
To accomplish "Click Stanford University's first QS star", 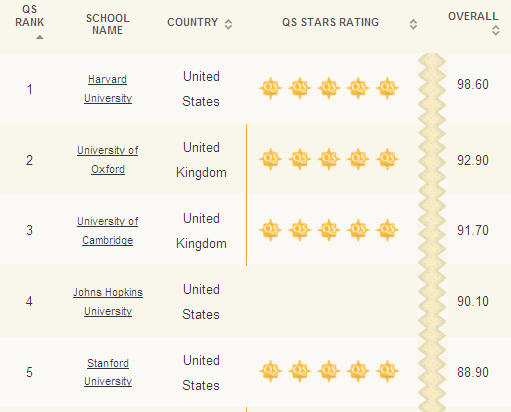I will pos(271,371).
